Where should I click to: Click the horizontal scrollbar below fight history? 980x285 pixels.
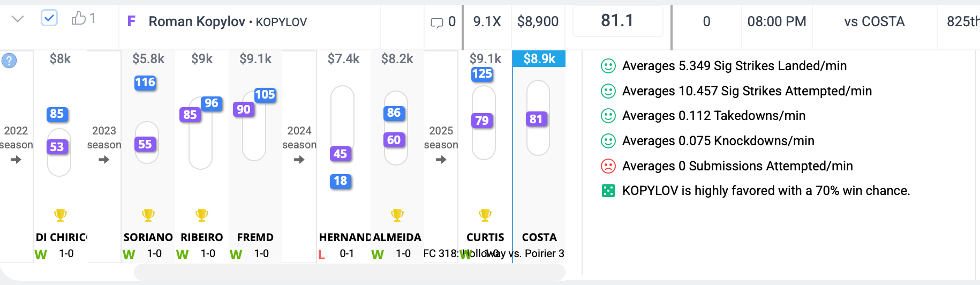click(x=349, y=272)
